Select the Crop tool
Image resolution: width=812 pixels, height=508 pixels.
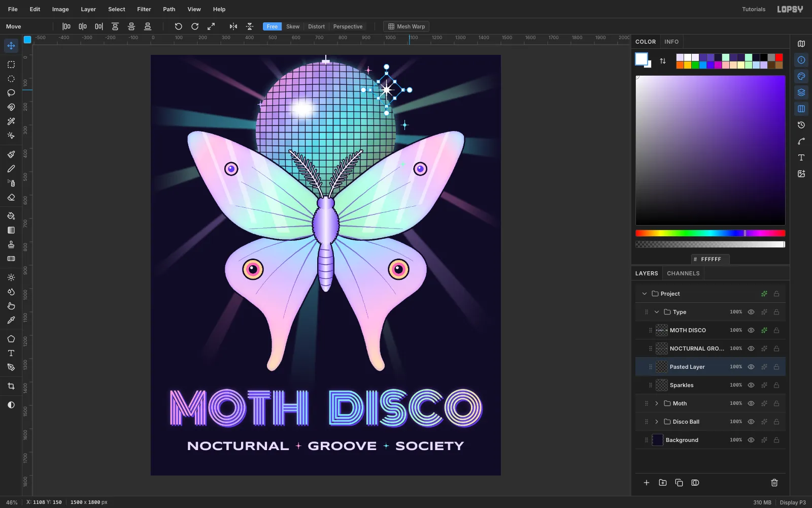coord(11,386)
